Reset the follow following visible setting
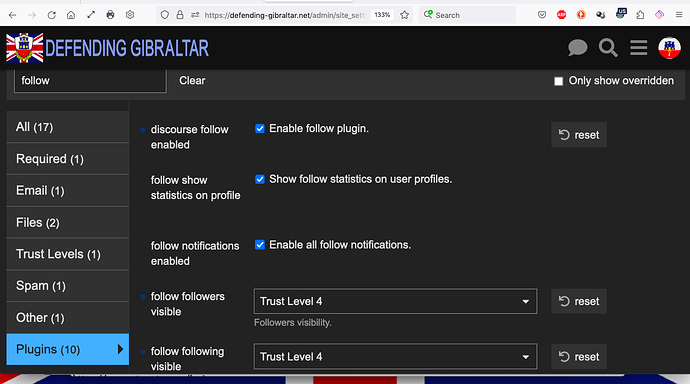The height and width of the screenshot is (384, 690). click(579, 356)
